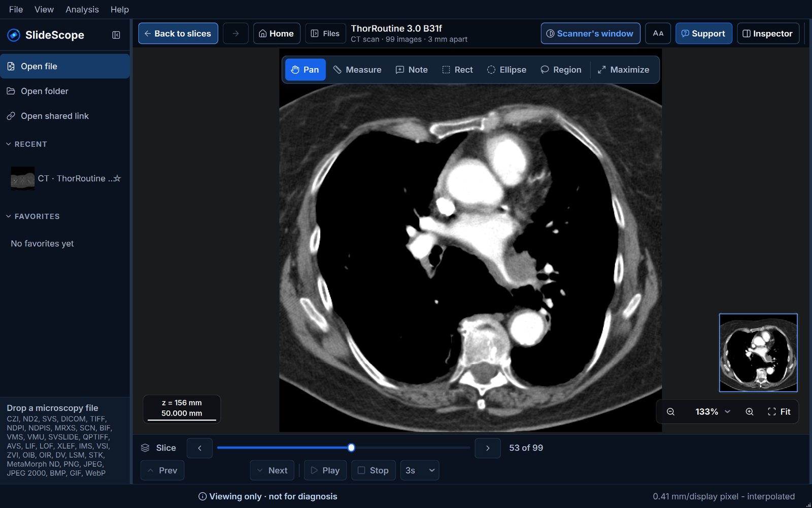Image resolution: width=812 pixels, height=508 pixels.
Task: Toggle the Scanner's window preset
Action: pyautogui.click(x=590, y=34)
